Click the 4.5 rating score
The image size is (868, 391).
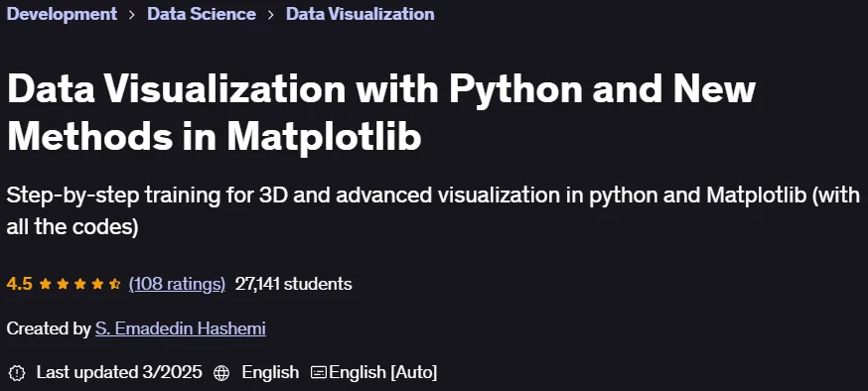coord(20,284)
